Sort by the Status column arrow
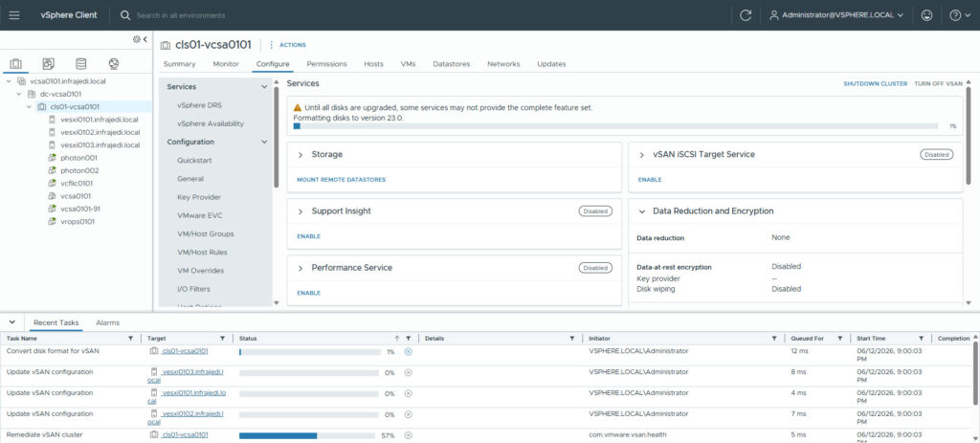Viewport: 980px width, 443px height. (x=396, y=338)
